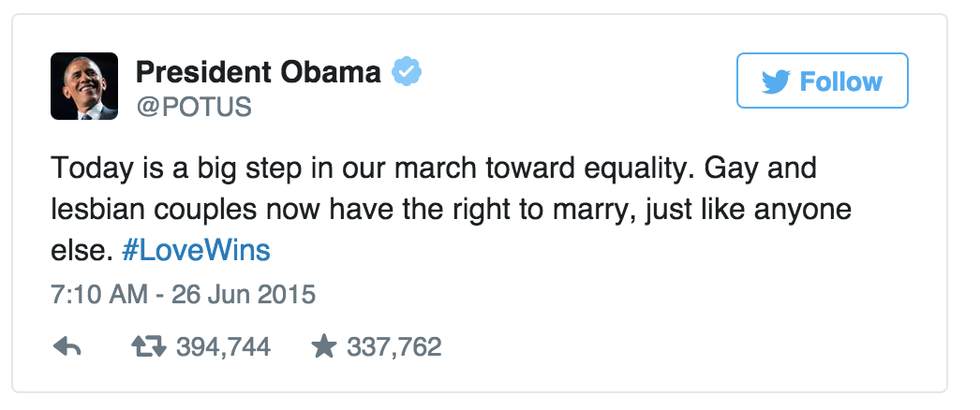The image size is (980, 410).
Task: Retweet using the retweet arrows icon
Action: (x=144, y=347)
